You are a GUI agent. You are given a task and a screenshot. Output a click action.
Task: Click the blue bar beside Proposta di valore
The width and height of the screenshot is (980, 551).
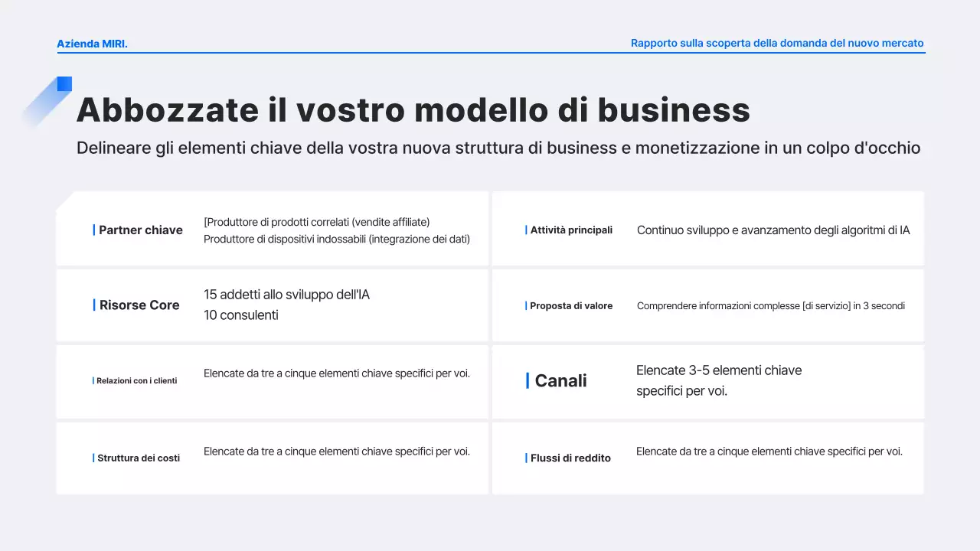point(524,305)
